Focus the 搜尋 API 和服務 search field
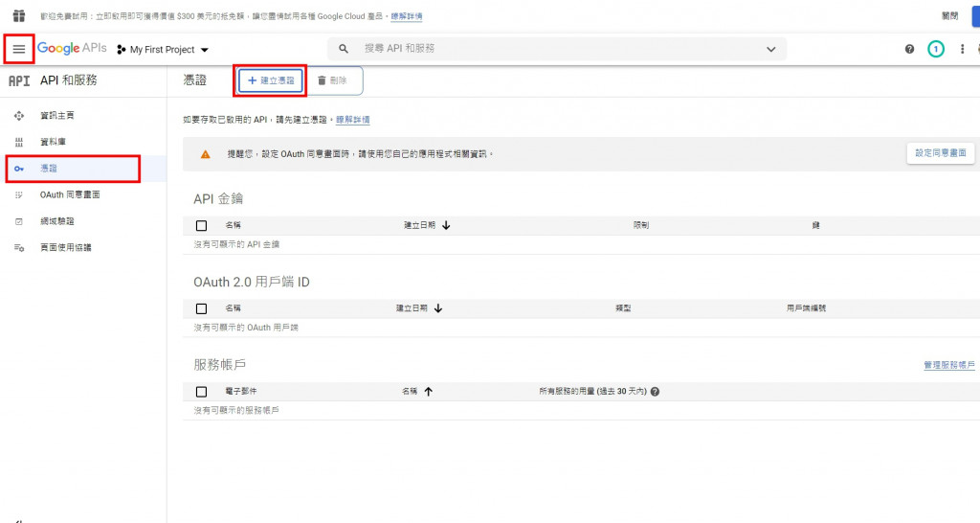The image size is (980, 523). [x=556, y=48]
